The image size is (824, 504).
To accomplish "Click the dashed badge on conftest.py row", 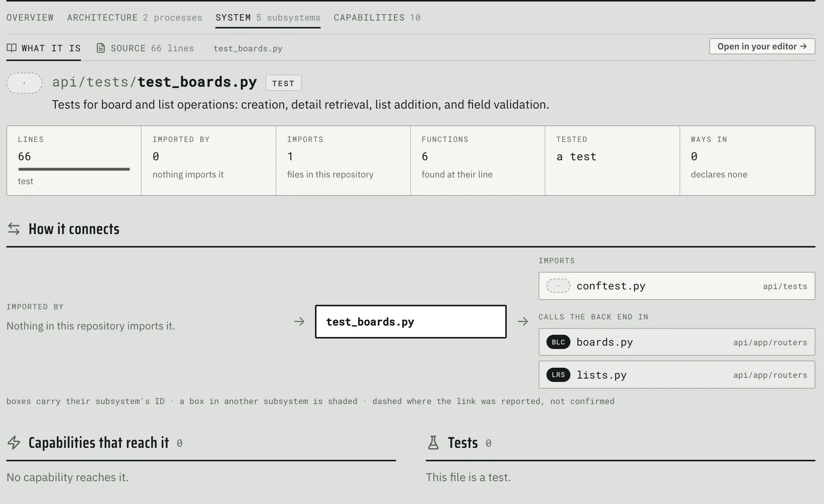I will pyautogui.click(x=558, y=286).
